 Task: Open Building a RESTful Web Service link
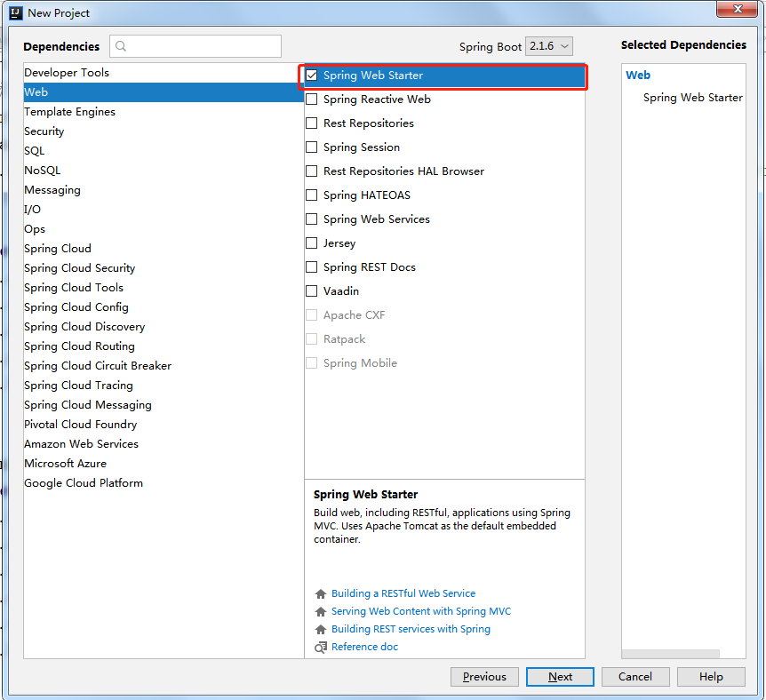pos(403,593)
